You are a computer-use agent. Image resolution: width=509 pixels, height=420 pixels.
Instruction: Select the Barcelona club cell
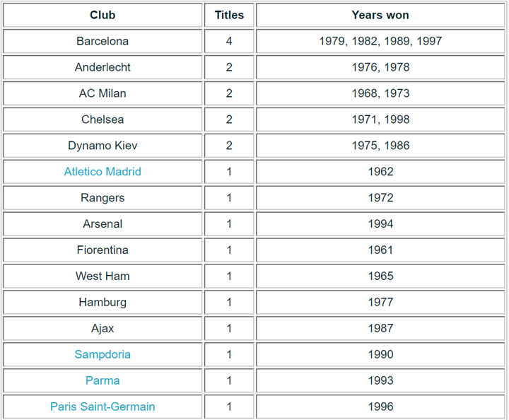tap(103, 41)
